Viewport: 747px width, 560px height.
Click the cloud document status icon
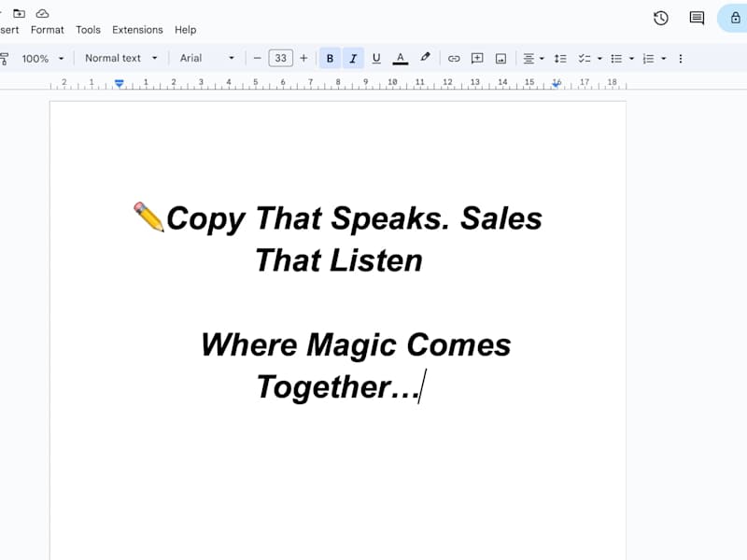(x=42, y=13)
